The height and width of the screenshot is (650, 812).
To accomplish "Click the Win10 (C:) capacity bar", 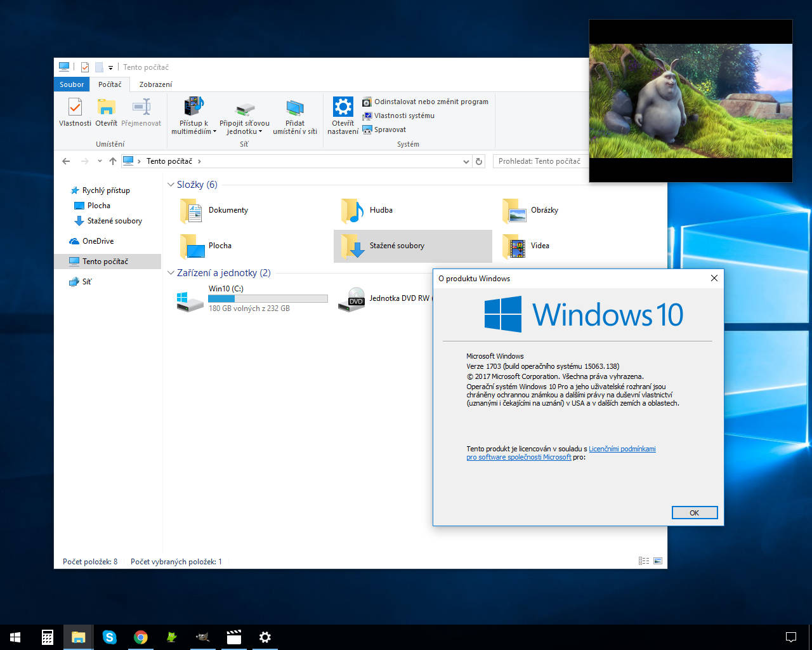I will pos(268,298).
